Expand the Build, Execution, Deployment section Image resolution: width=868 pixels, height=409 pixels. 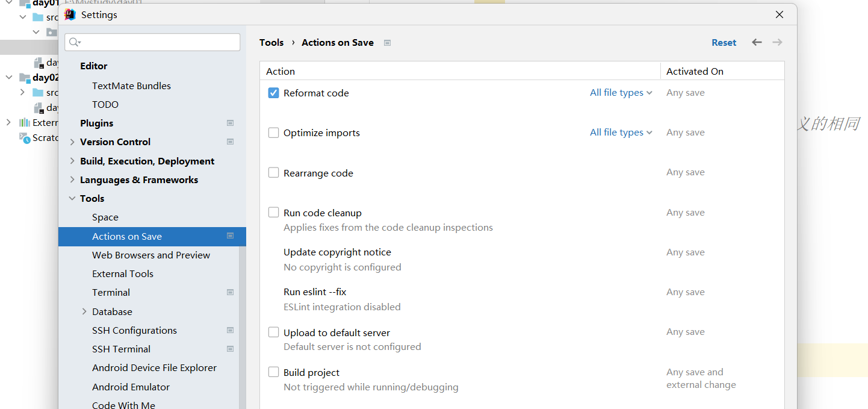click(x=72, y=161)
